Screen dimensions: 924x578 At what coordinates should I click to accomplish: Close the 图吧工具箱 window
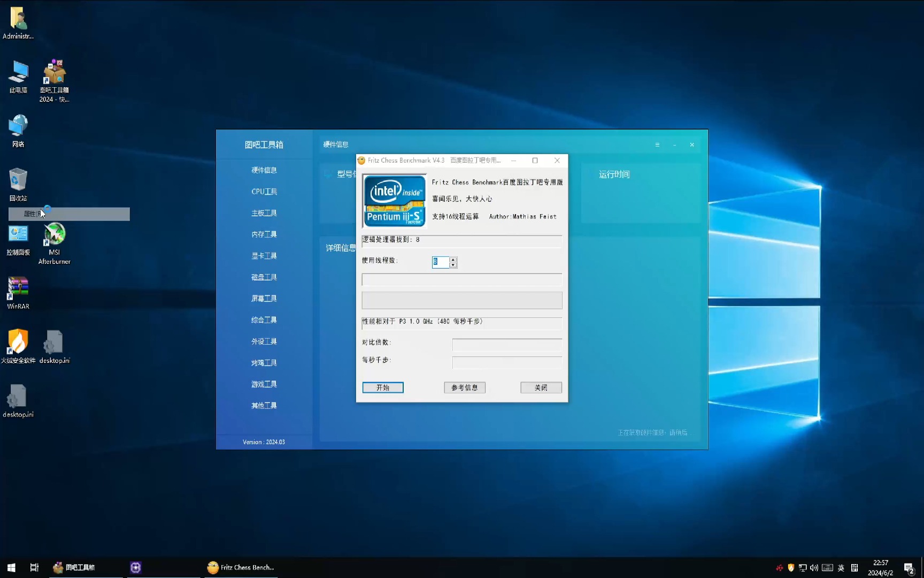point(692,144)
